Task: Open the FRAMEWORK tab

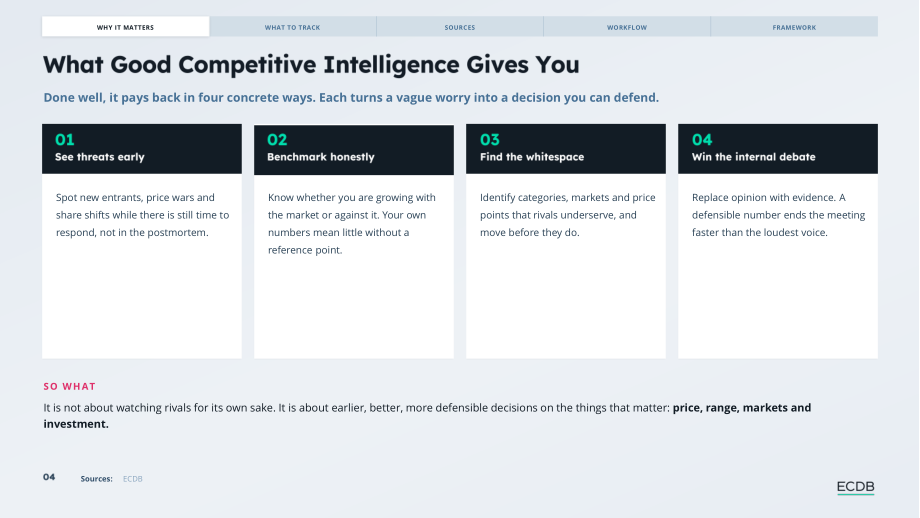Action: (794, 27)
